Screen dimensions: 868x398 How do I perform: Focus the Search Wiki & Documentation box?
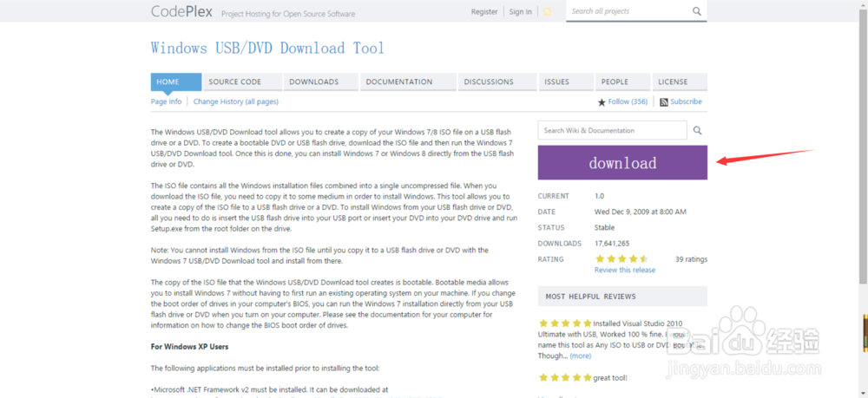(x=612, y=130)
